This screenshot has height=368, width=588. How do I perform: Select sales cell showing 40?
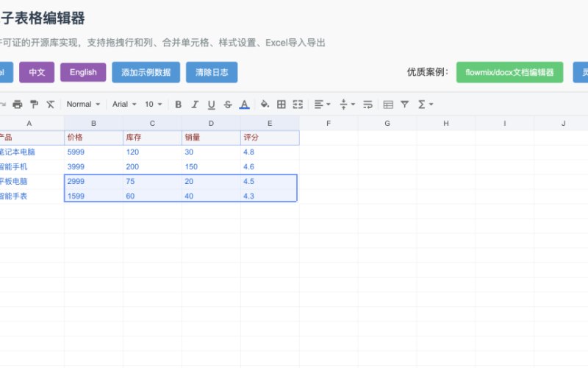(211, 196)
